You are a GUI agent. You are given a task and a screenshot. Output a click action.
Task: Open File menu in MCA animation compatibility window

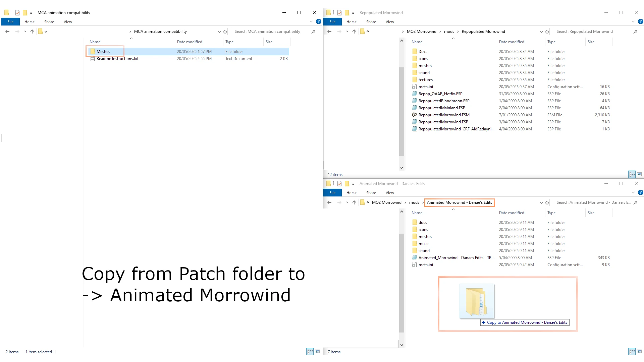[10, 22]
